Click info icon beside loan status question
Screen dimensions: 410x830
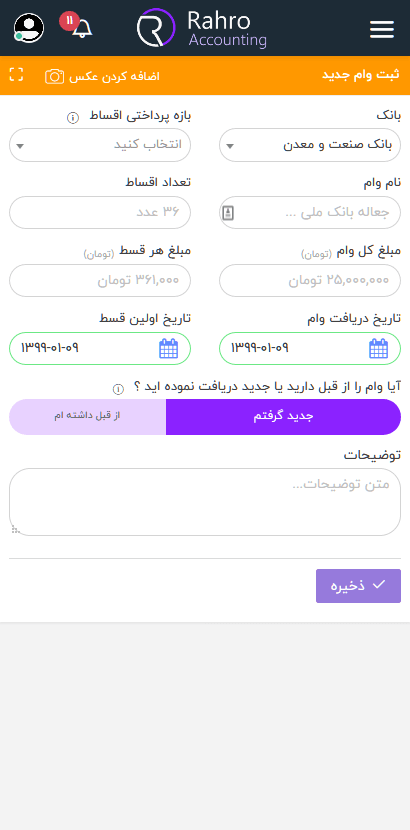click(x=118, y=389)
